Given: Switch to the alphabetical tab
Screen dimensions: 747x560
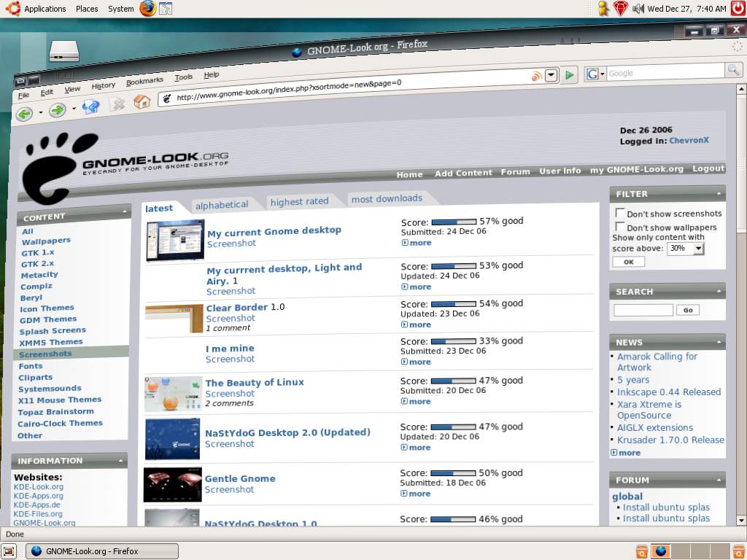Looking at the screenshot, I should click(222, 205).
